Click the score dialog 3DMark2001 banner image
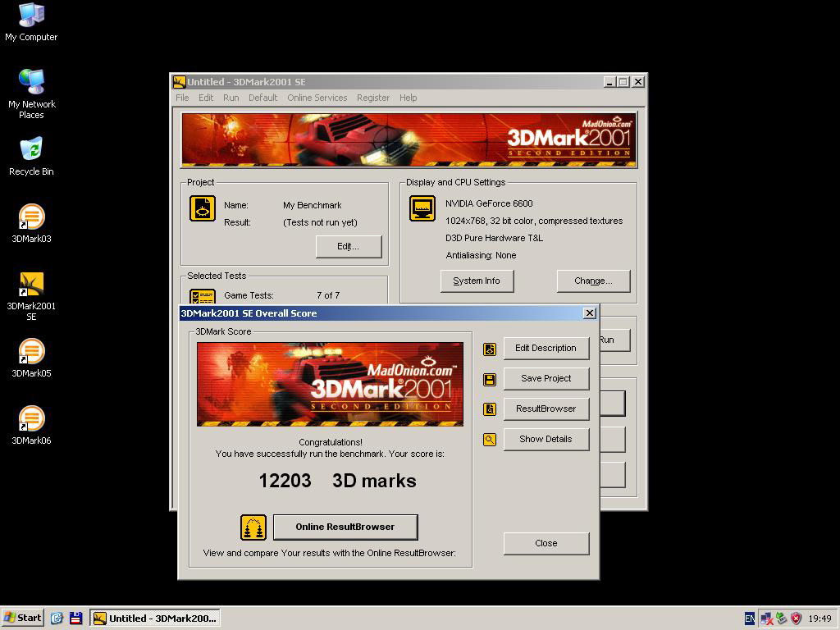This screenshot has width=840, height=630. pos(330,385)
